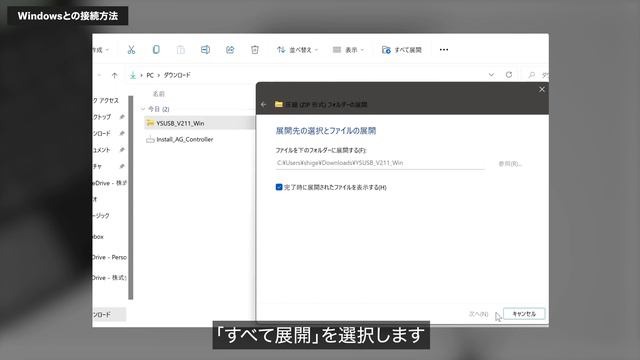Viewport: 640px width, 360px height.
Task: Click the search magnifier icon
Action: (531, 75)
